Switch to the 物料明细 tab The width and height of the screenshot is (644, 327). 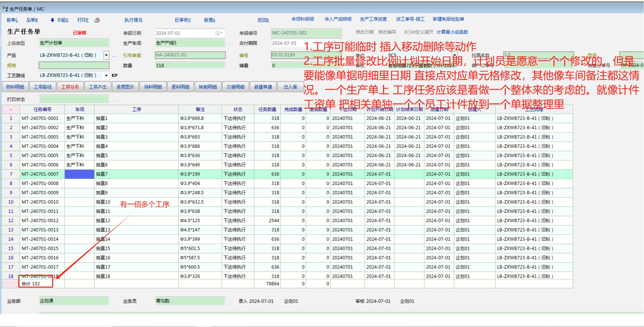pos(15,87)
